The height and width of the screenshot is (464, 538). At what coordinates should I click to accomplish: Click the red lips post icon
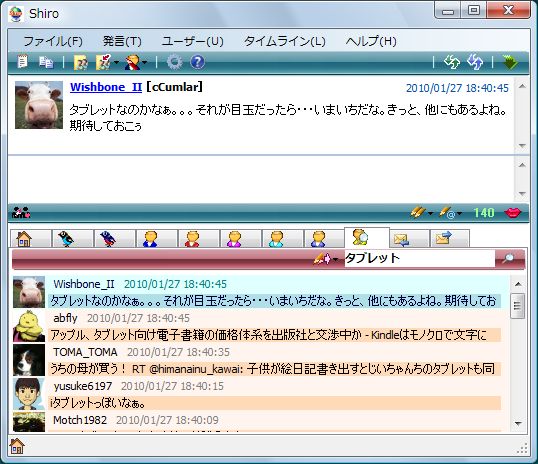tap(512, 213)
